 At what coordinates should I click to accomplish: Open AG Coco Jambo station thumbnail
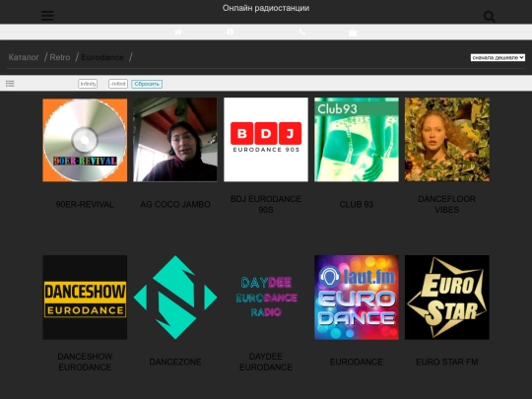(175, 140)
